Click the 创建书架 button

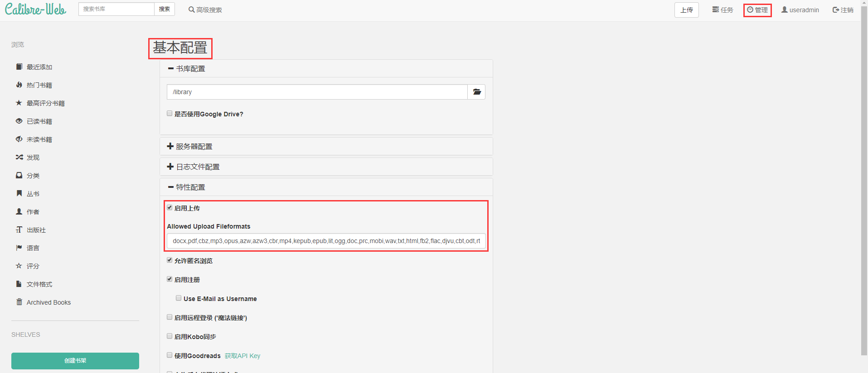point(75,361)
